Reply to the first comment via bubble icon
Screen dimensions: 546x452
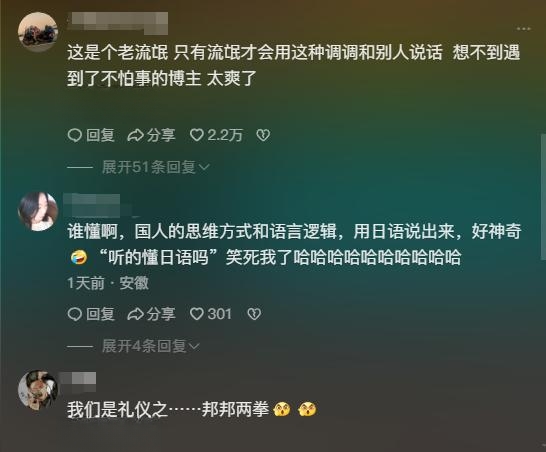coord(91,135)
